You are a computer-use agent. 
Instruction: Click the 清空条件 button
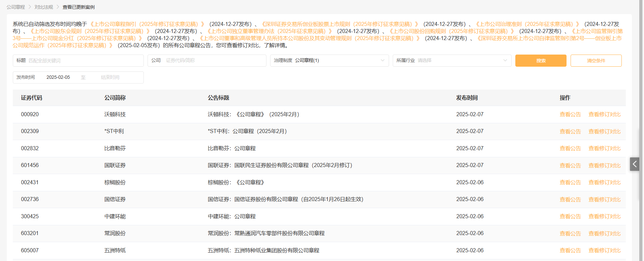[x=596, y=61]
